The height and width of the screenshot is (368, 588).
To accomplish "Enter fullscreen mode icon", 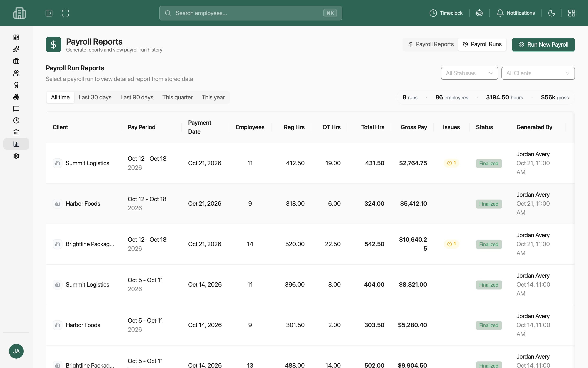I will tap(65, 13).
